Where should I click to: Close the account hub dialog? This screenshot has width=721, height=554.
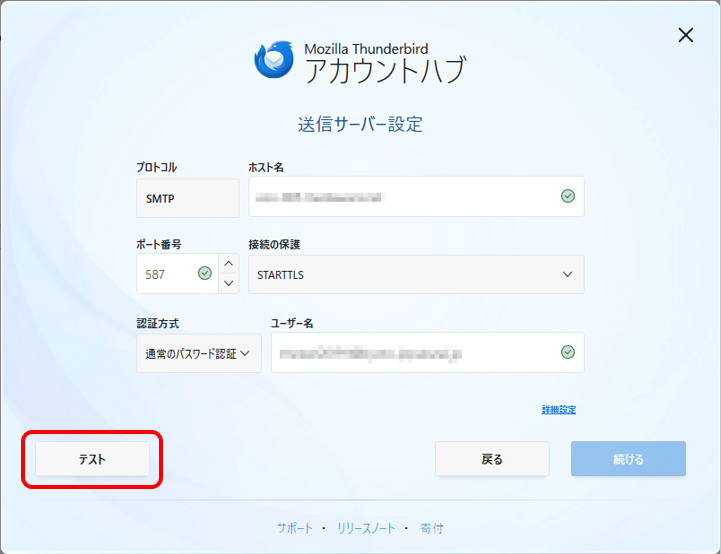point(686,36)
